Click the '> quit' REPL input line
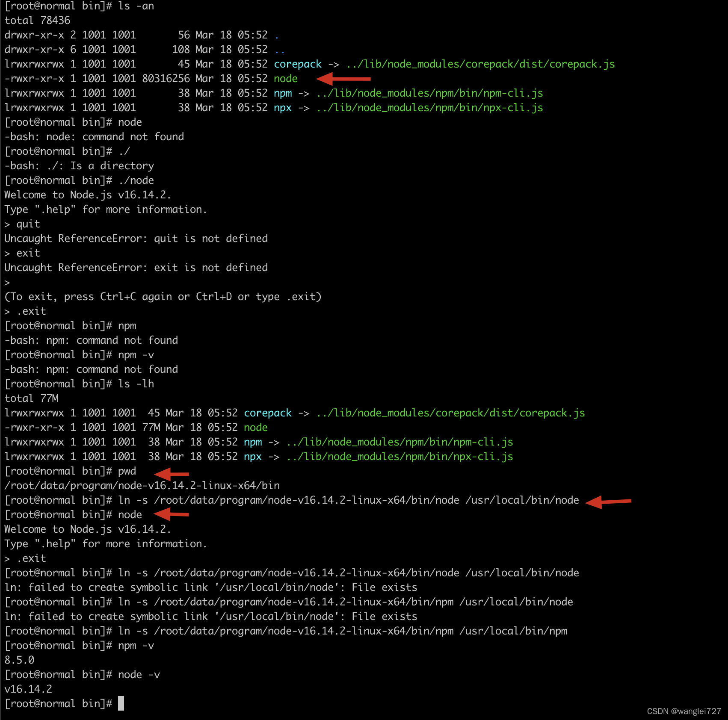This screenshot has width=728, height=720. (22, 224)
